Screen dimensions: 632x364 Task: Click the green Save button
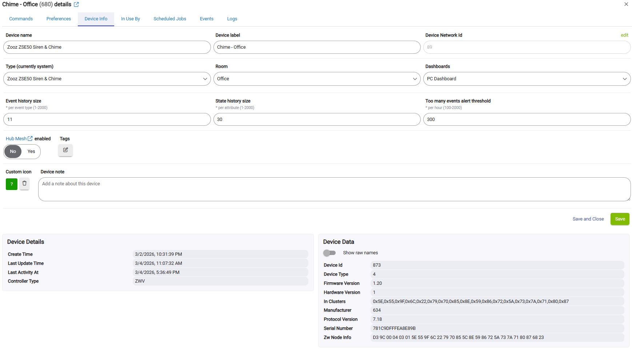pos(620,219)
